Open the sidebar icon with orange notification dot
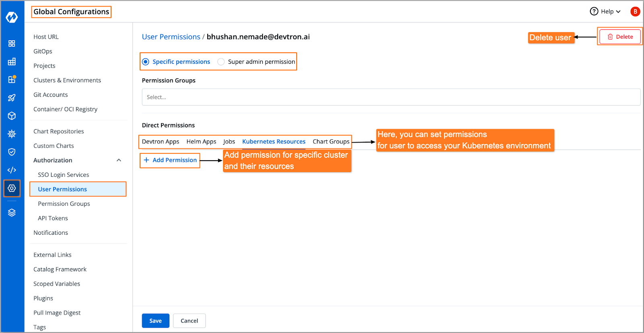 [12, 79]
